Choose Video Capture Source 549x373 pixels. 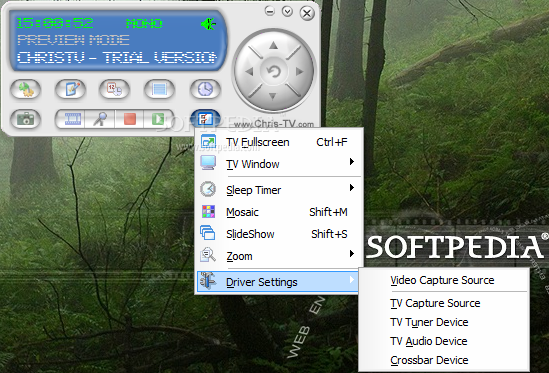[443, 280]
